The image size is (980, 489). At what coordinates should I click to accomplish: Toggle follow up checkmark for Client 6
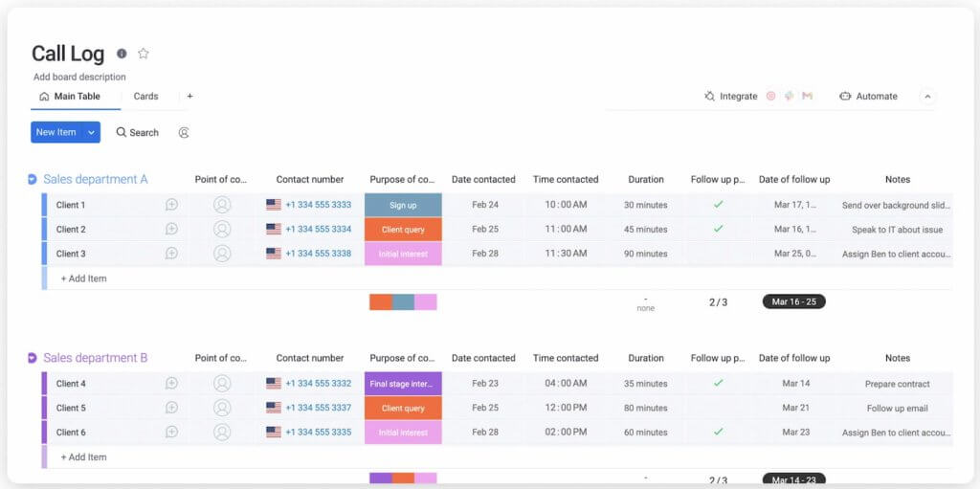(x=718, y=432)
